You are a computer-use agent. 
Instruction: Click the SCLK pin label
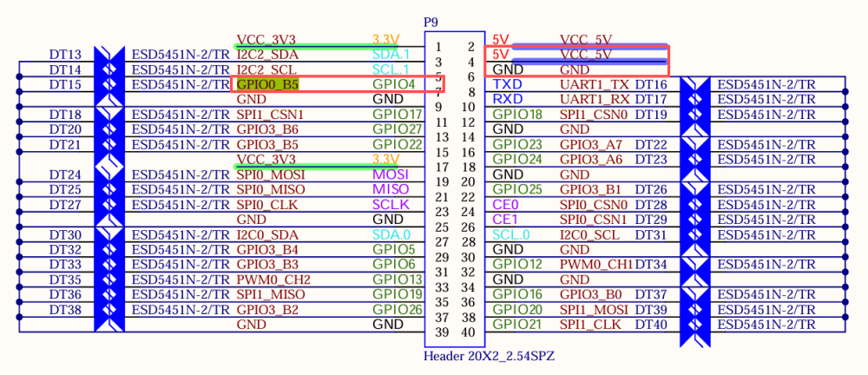(391, 204)
